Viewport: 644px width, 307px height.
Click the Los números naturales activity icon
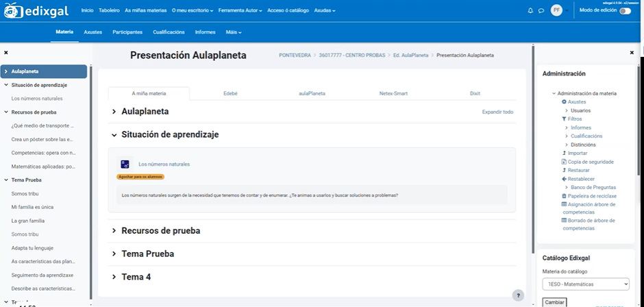[125, 164]
